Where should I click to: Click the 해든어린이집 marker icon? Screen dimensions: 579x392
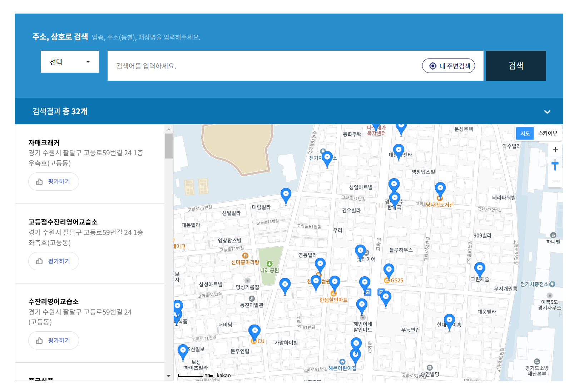pos(342,362)
